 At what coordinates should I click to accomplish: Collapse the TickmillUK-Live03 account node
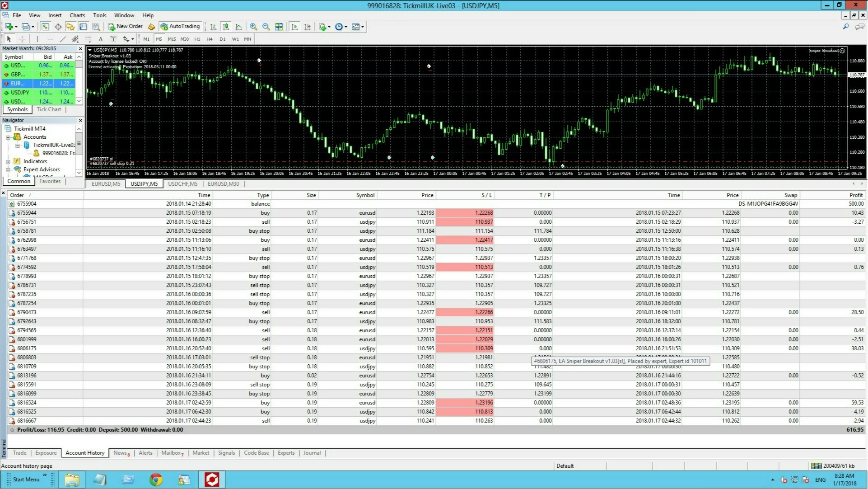(x=17, y=145)
